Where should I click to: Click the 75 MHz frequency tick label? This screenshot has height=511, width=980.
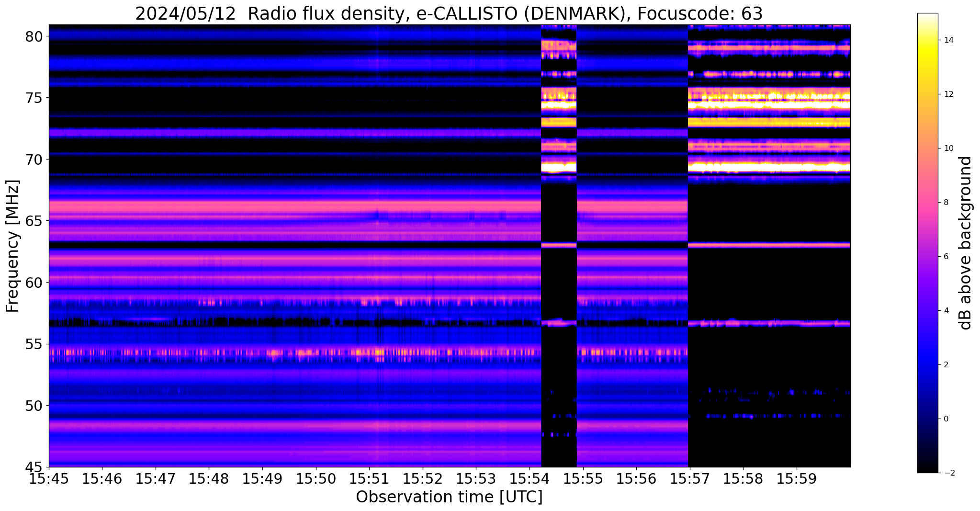click(34, 98)
